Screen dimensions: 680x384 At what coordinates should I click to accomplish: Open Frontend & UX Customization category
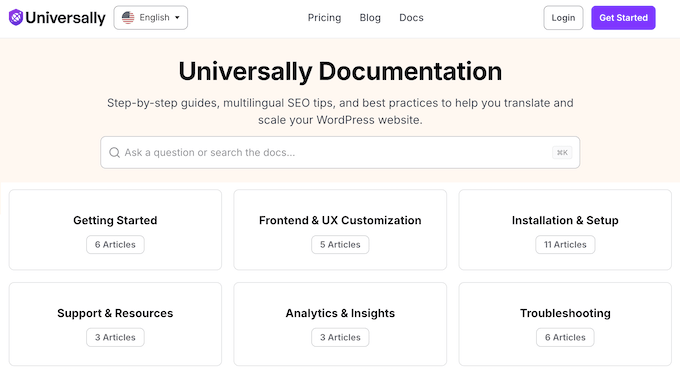(x=340, y=230)
